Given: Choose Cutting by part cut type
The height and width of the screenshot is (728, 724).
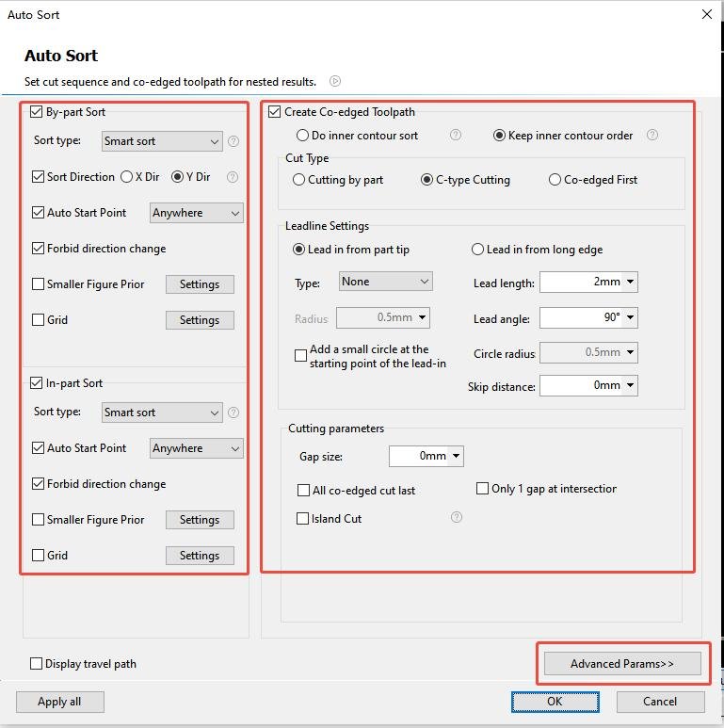Looking at the screenshot, I should [x=298, y=180].
